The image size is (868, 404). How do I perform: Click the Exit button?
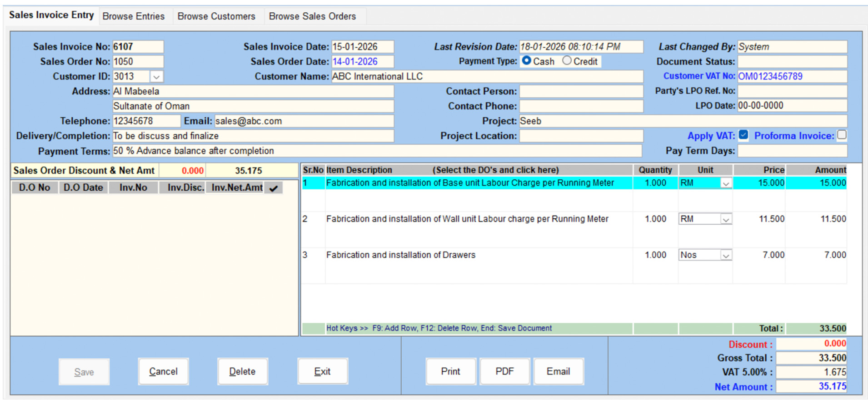tap(322, 371)
